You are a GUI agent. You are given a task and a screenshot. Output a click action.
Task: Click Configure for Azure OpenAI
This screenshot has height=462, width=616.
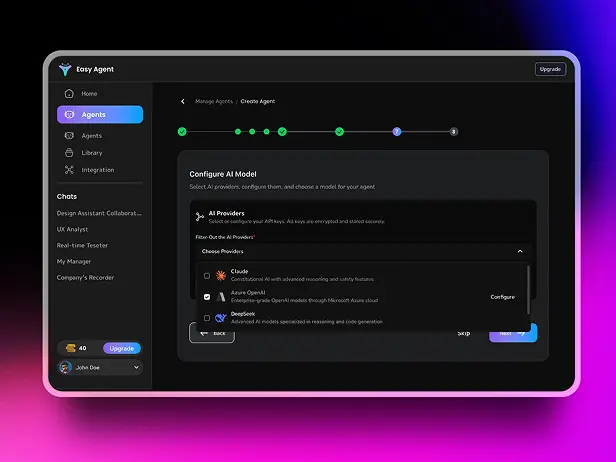(502, 297)
